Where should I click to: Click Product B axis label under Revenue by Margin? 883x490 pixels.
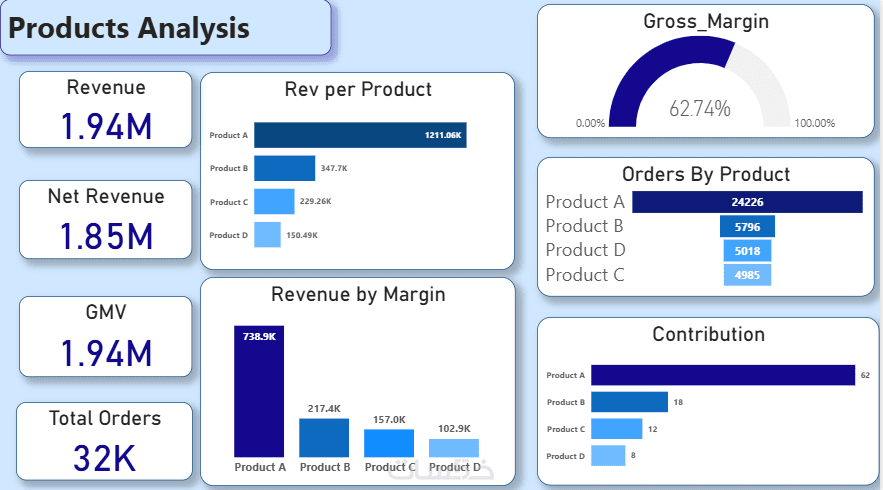click(325, 467)
